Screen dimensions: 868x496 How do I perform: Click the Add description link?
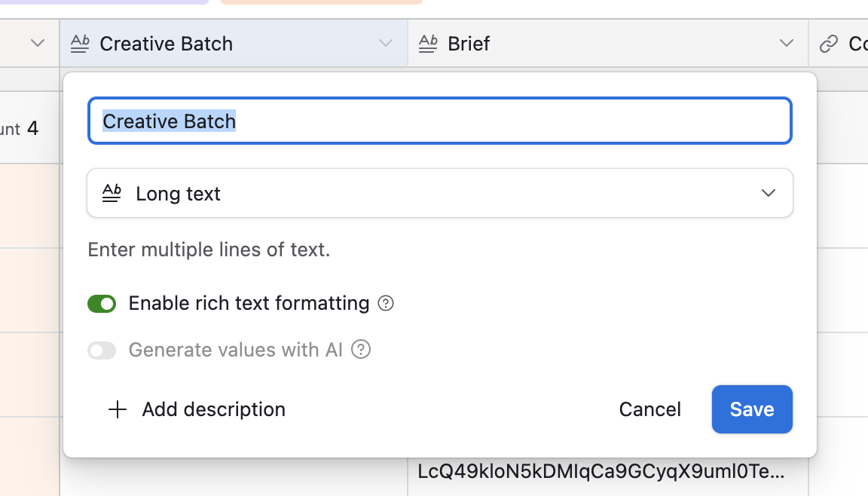tap(213, 409)
